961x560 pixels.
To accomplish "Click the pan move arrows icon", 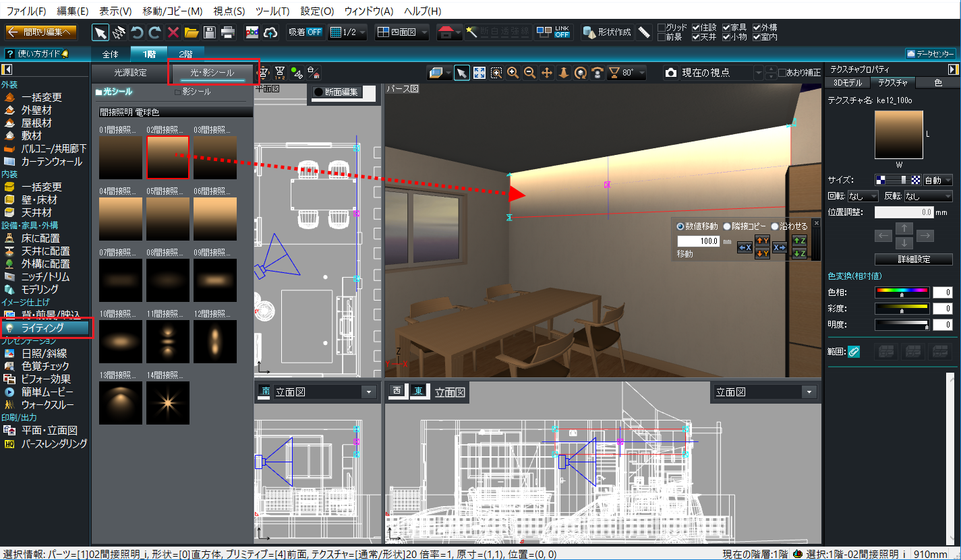I will 547,73.
